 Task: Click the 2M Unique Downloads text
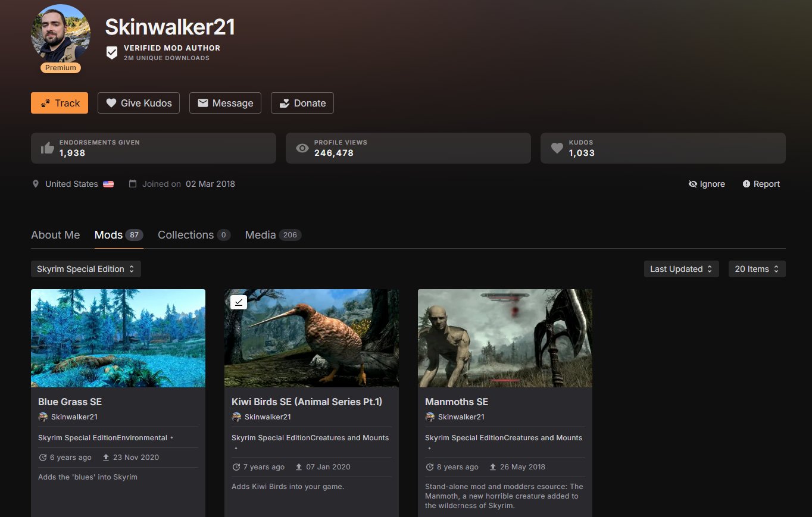coord(167,58)
